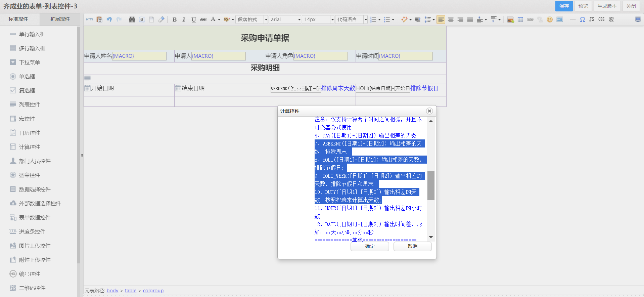Click the 排除周末天数 calculation field
Screen dimensions: 644x297
(295, 88)
